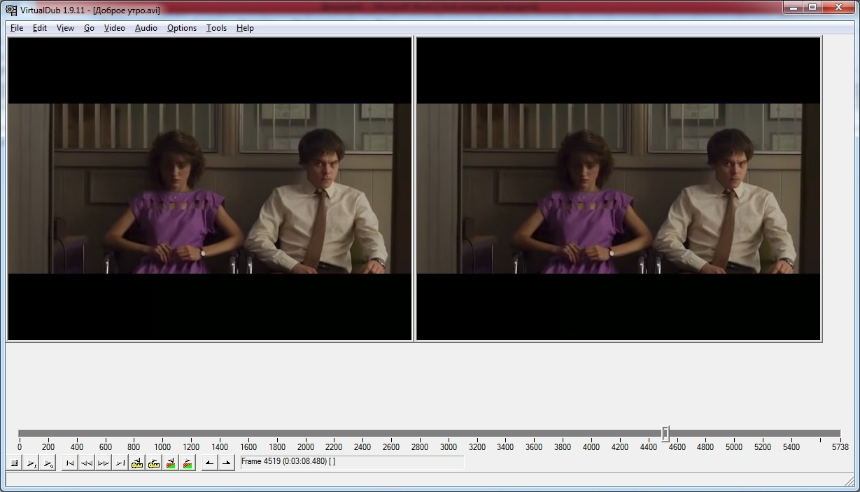Open the Go menu
Screen dimensions: 860x492
[89, 28]
